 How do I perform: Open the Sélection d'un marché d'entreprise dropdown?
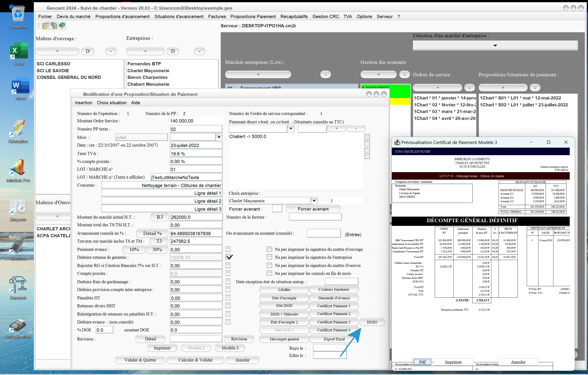tap(495, 45)
